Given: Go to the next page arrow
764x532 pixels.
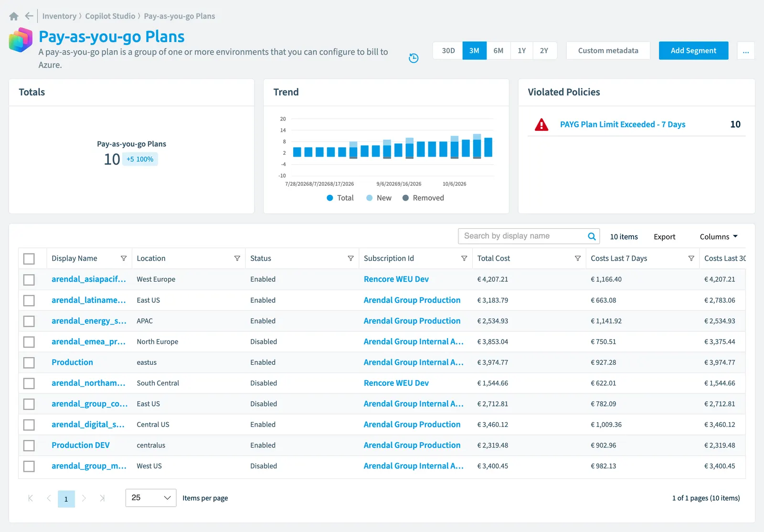Looking at the screenshot, I should [84, 498].
